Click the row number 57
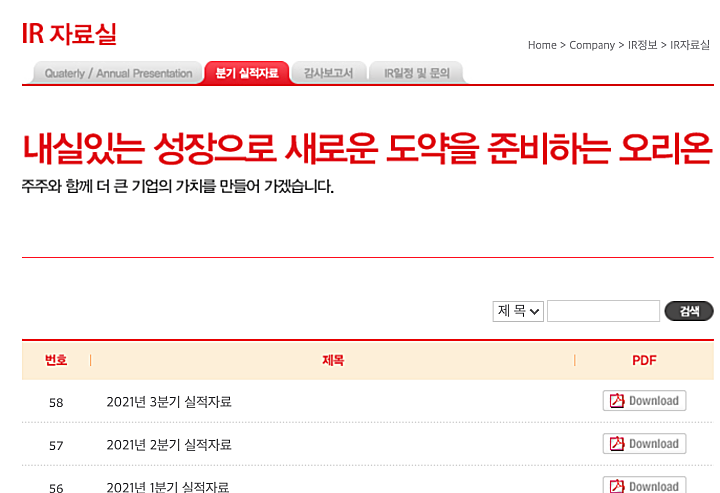The height and width of the screenshot is (493, 720). pyautogui.click(x=56, y=446)
